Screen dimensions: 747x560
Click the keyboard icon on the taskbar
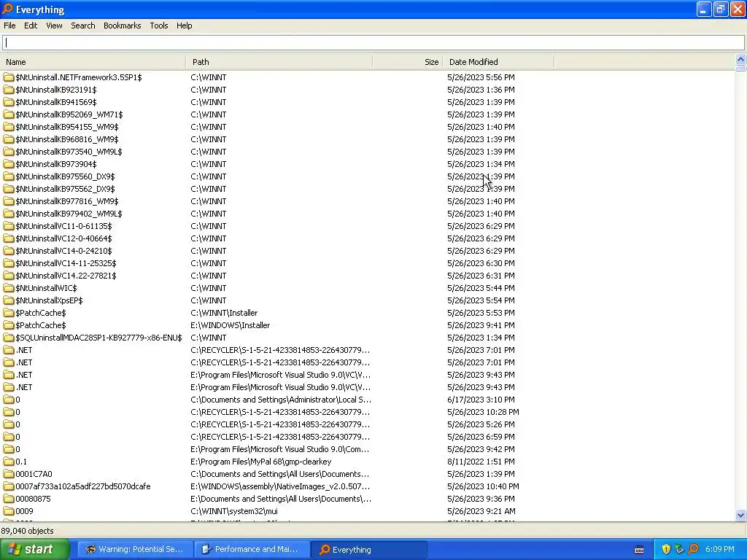point(639,550)
